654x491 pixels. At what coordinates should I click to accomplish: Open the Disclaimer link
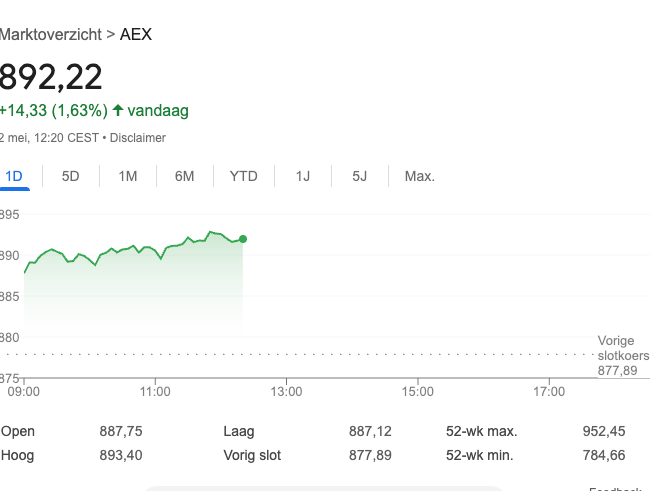(138, 138)
